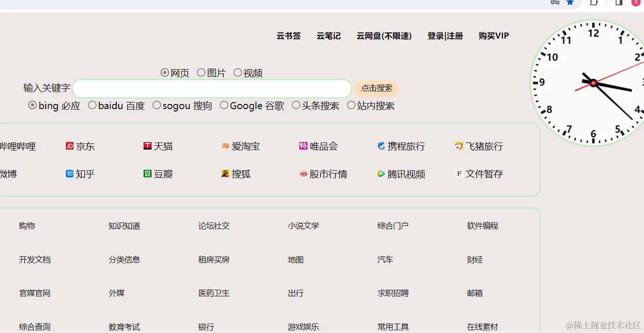Open the 官媒官网 category
Viewport: 644px width, 333px height.
tap(35, 293)
